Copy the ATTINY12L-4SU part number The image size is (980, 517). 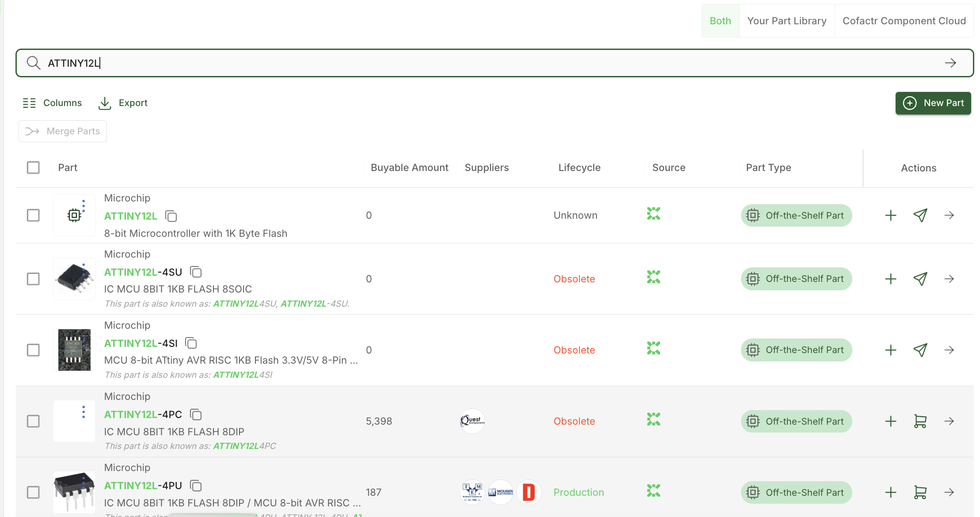click(196, 272)
